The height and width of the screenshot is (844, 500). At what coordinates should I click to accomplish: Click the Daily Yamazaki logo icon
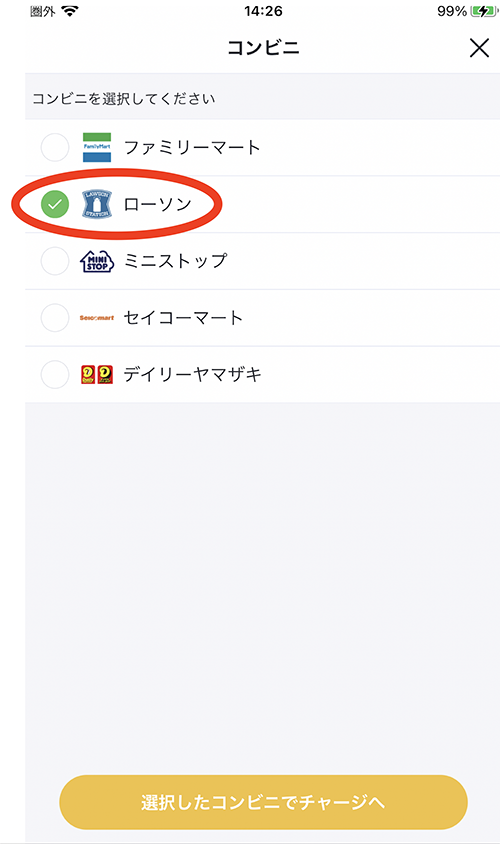97,374
